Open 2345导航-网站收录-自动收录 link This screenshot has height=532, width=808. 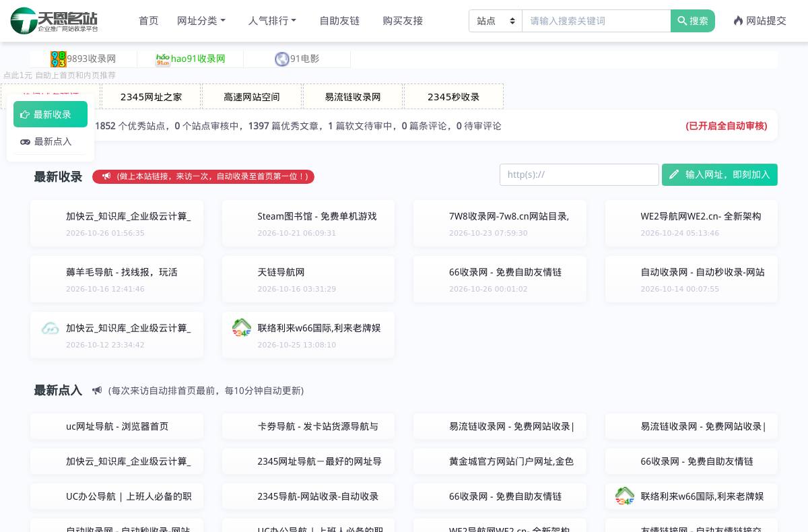pos(308,496)
